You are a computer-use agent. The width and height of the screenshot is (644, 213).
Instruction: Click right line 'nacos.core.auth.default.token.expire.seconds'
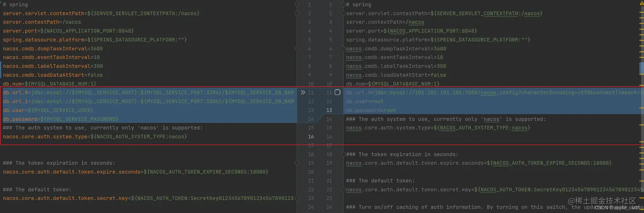tap(479, 163)
